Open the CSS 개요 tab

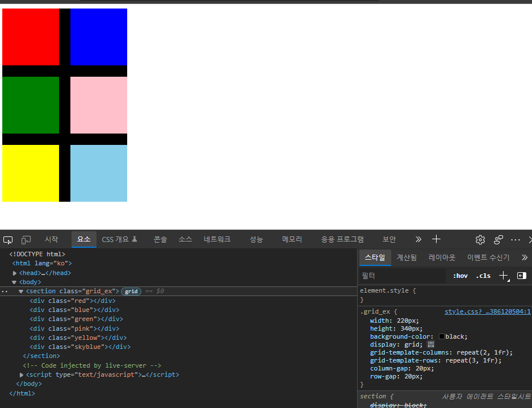click(119, 239)
